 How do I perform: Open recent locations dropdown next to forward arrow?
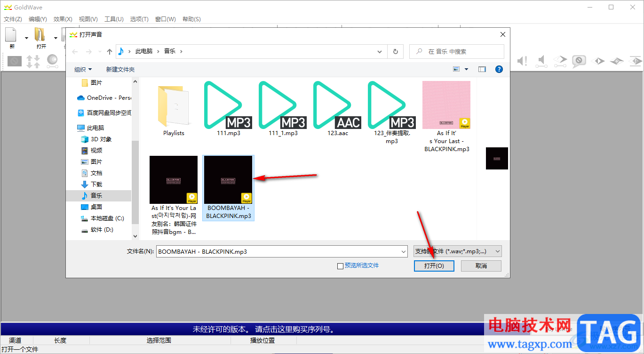click(100, 52)
